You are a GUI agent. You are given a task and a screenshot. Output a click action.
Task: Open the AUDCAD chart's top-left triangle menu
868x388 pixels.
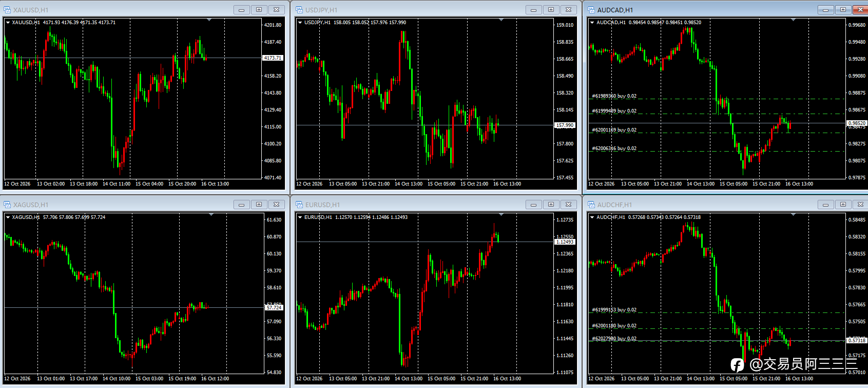592,23
